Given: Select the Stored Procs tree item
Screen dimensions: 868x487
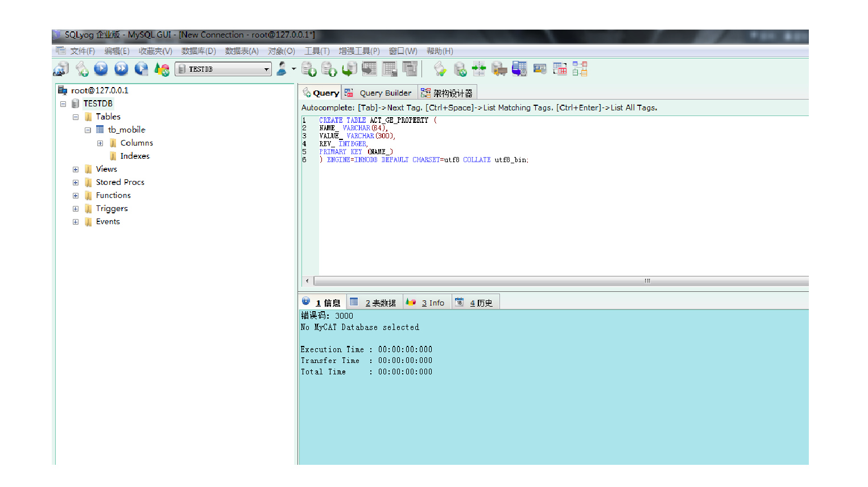Looking at the screenshot, I should [120, 182].
